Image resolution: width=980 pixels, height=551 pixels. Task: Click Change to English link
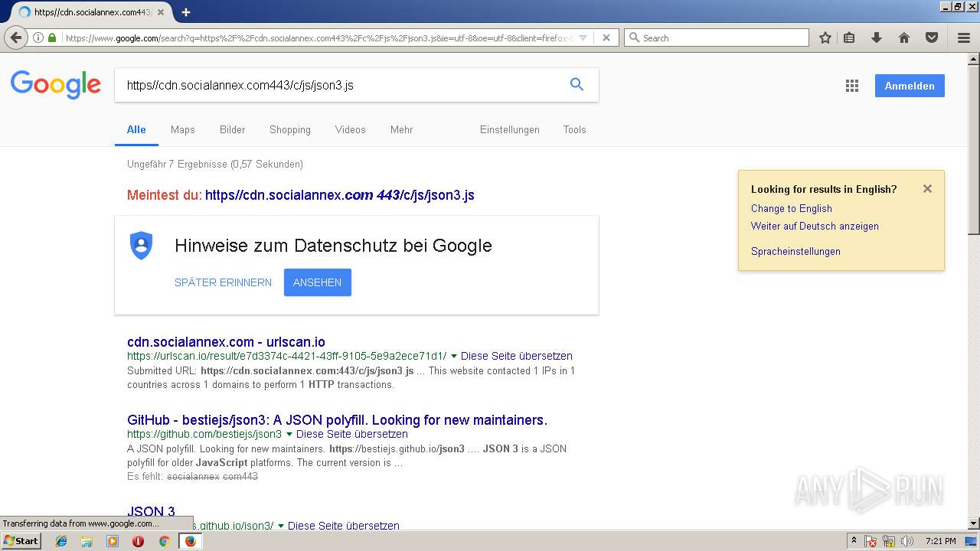pyautogui.click(x=792, y=208)
